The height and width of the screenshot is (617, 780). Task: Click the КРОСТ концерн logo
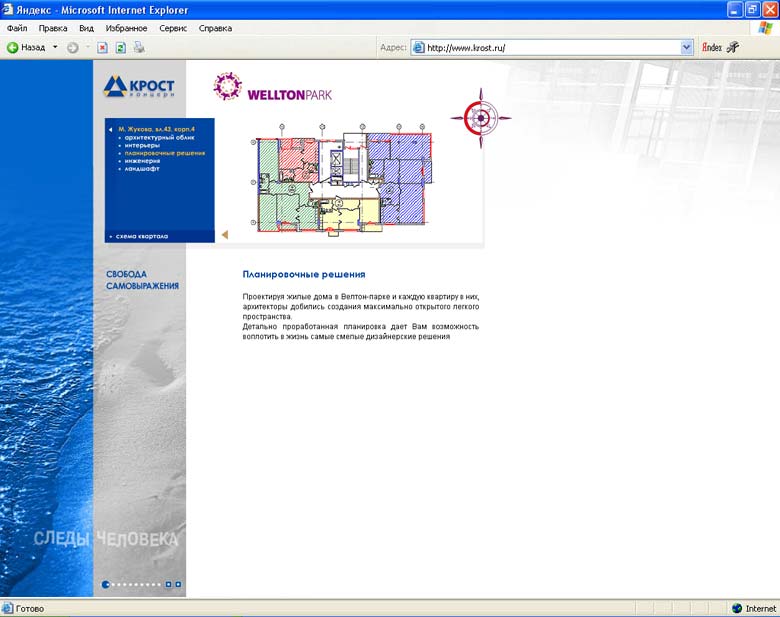(139, 87)
